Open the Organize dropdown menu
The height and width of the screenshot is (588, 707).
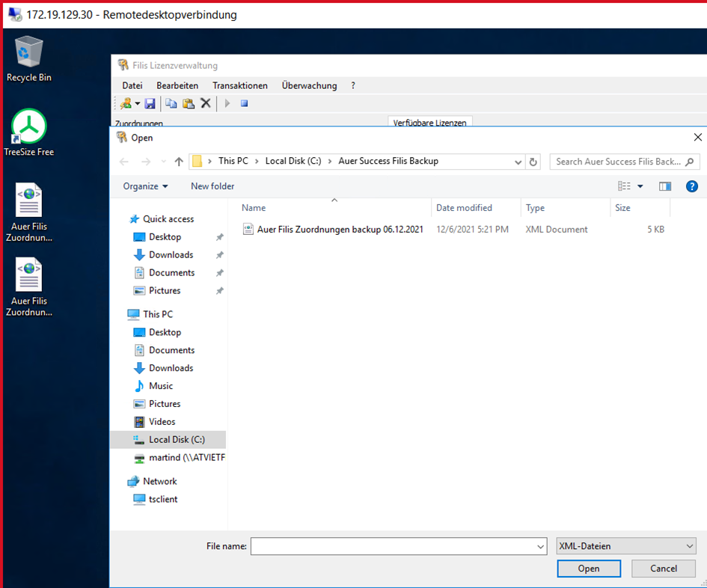click(x=145, y=186)
